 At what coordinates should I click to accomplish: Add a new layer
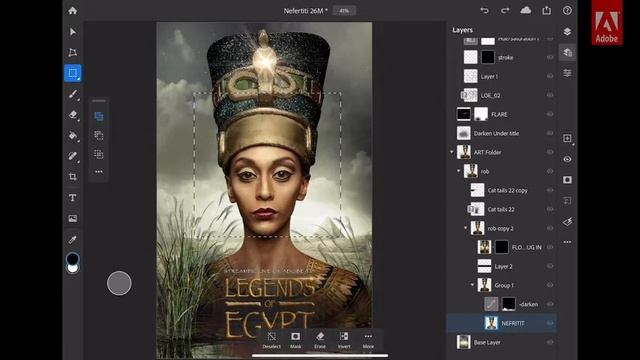click(567, 138)
